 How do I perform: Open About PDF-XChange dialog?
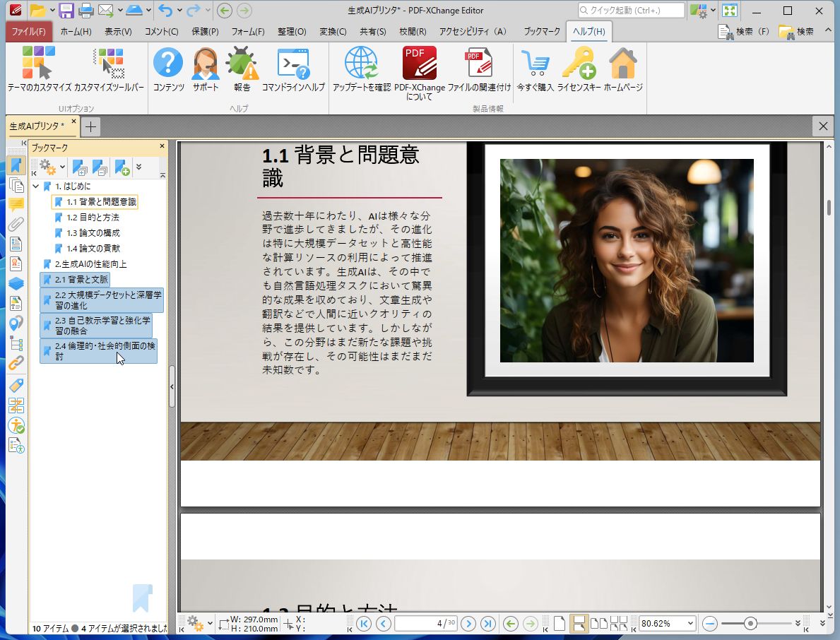pyautogui.click(x=420, y=73)
